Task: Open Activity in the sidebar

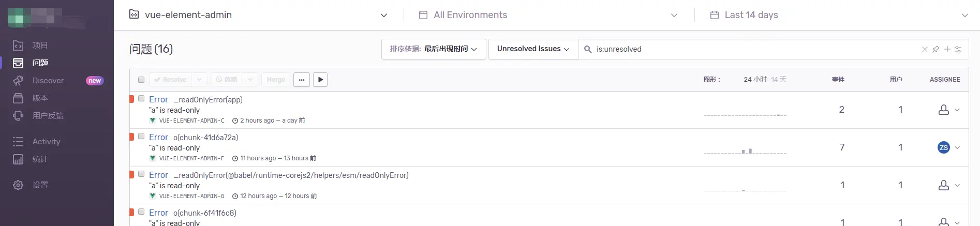Action: 46,142
